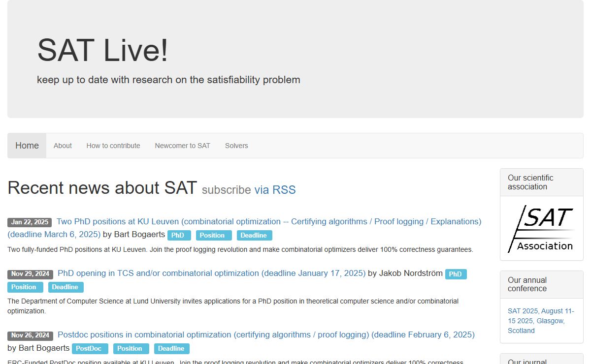591x364 pixels.
Task: Open the Newcomer to SAT page
Action: tap(182, 146)
